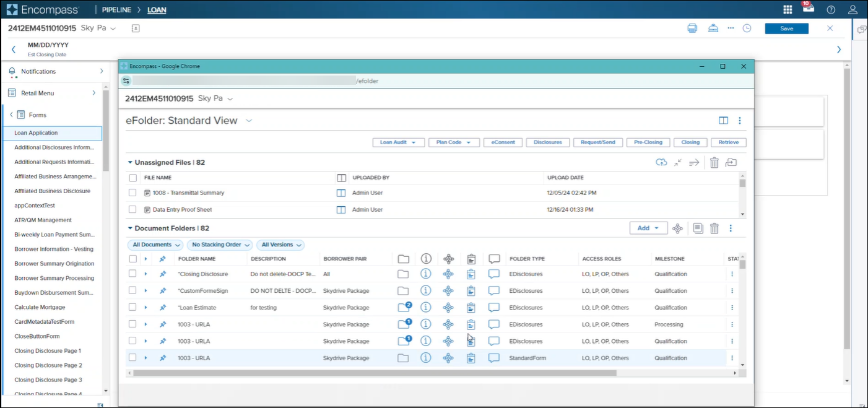This screenshot has width=868, height=408.
Task: Check the box for Data Entry Proof Sheet
Action: [132, 209]
